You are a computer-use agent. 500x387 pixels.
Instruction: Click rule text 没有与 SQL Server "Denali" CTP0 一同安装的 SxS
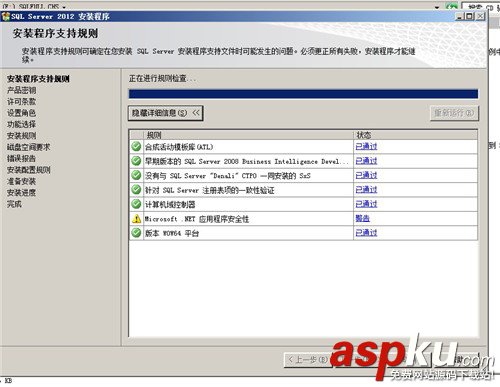[x=228, y=176]
